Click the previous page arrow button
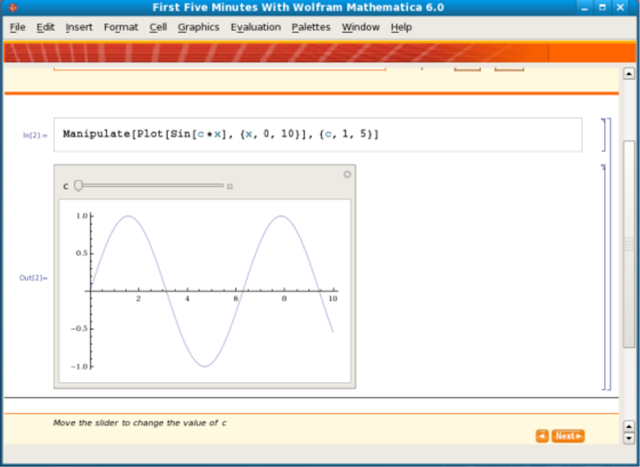Screen dimensions: 640x467 point(542,436)
